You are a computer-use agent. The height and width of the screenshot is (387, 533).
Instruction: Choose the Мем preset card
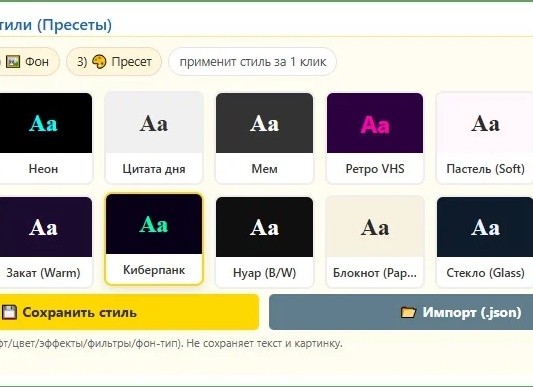(x=264, y=138)
